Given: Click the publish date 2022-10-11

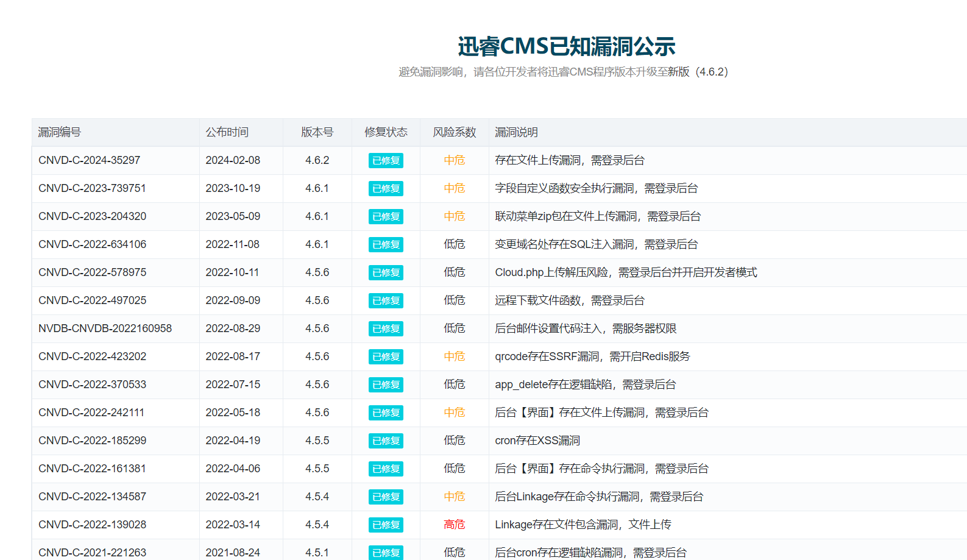Looking at the screenshot, I should (x=232, y=272).
